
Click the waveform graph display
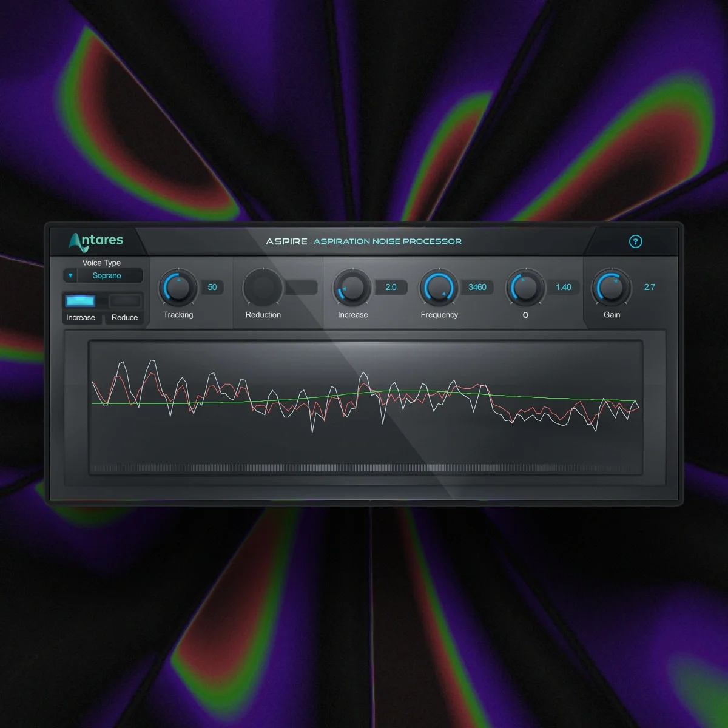point(366,407)
